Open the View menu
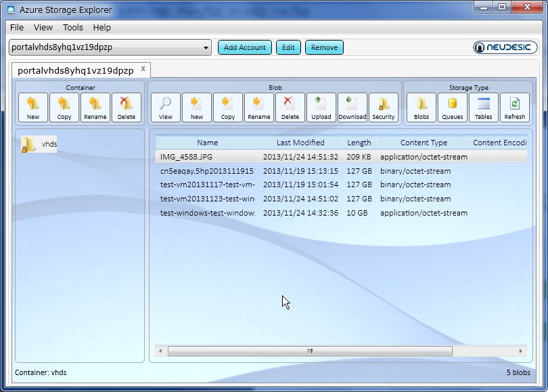548x392 pixels. [x=43, y=27]
